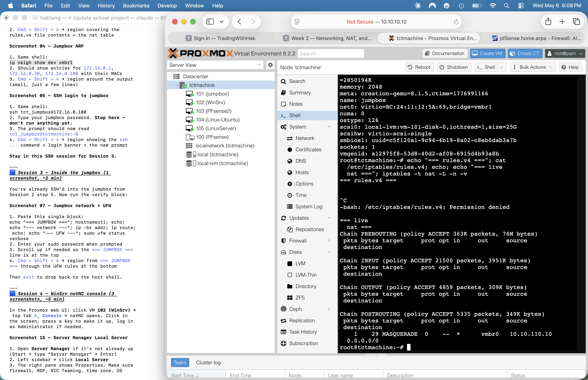
Task: Go back with Safari back arrow
Action: pos(239,22)
